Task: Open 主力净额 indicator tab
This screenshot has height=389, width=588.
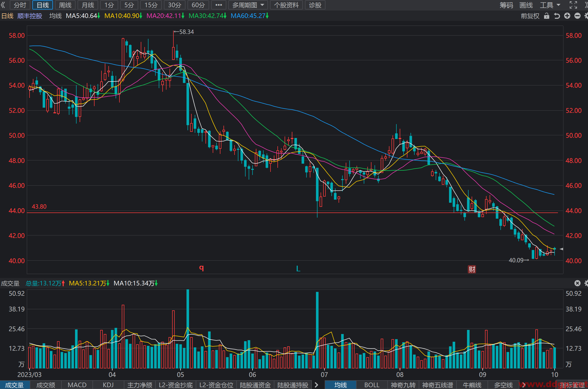Action: (x=140, y=385)
